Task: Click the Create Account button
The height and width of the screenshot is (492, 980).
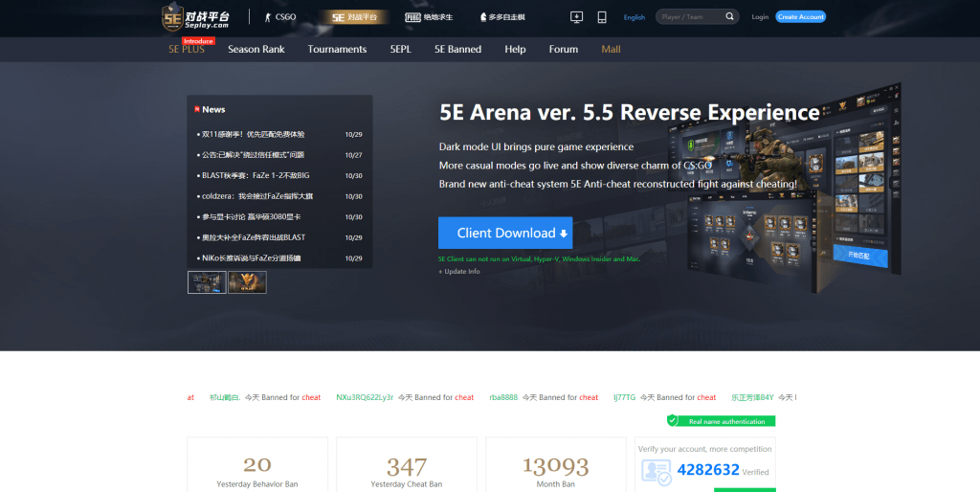Action: coord(801,17)
